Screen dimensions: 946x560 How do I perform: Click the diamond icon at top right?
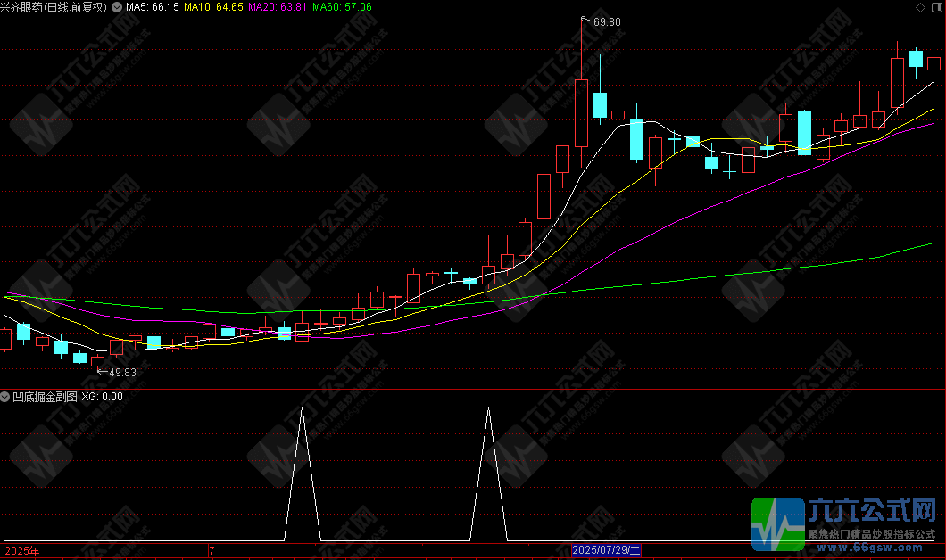(x=921, y=7)
